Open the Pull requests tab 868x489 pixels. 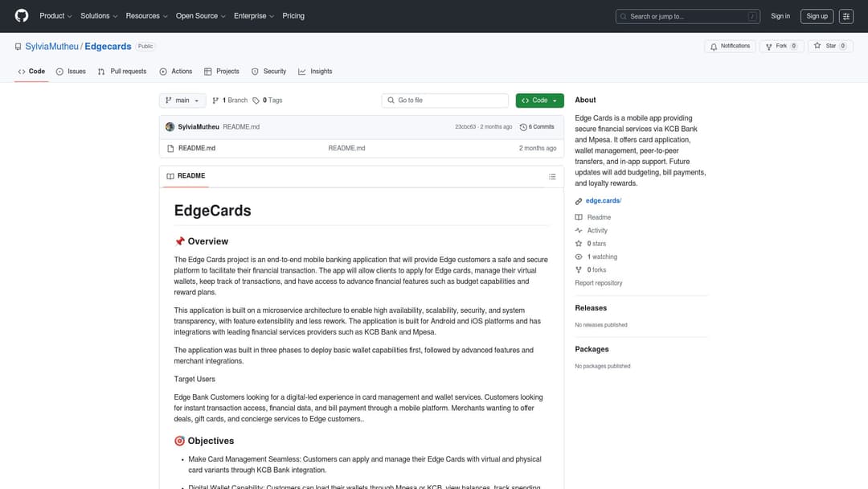pos(122,72)
